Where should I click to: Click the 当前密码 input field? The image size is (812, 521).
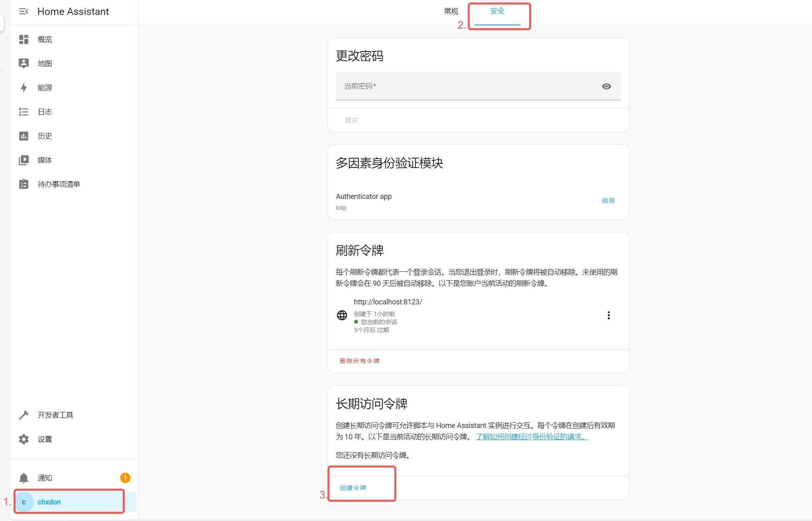coord(463,86)
